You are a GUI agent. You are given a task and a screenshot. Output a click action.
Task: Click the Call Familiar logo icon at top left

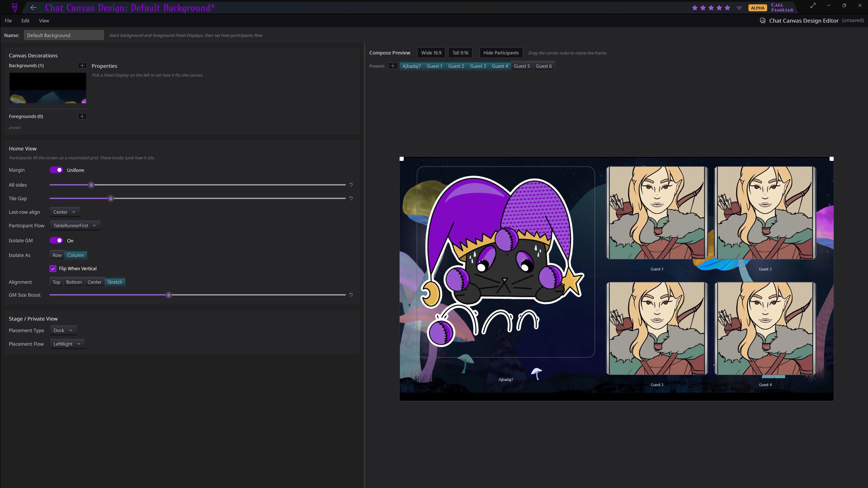pyautogui.click(x=14, y=8)
